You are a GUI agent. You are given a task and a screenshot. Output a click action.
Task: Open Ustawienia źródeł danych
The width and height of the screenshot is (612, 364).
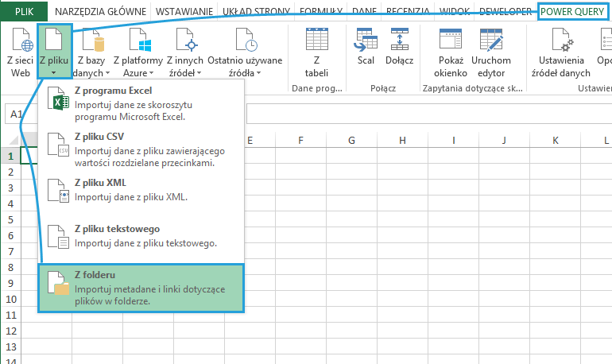(561, 52)
